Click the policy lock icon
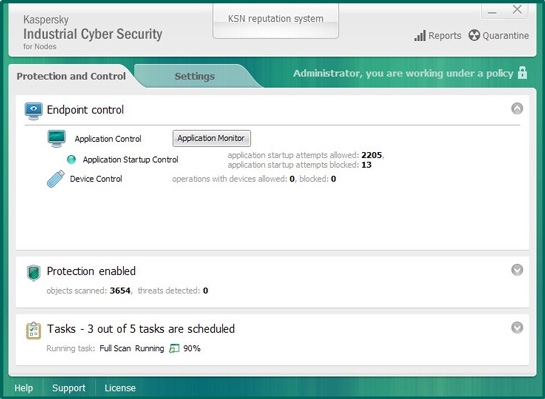Viewport: 545px width, 399px height. tap(522, 73)
